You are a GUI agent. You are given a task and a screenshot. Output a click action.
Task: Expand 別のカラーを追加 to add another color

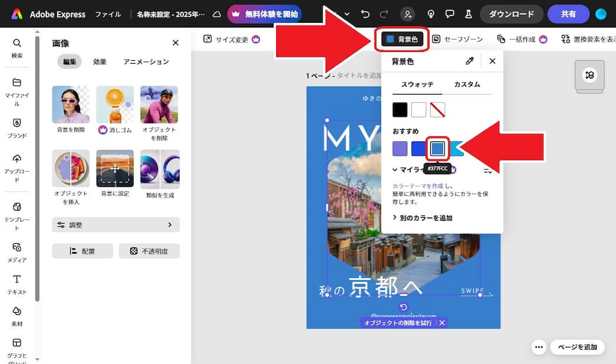[430, 218]
